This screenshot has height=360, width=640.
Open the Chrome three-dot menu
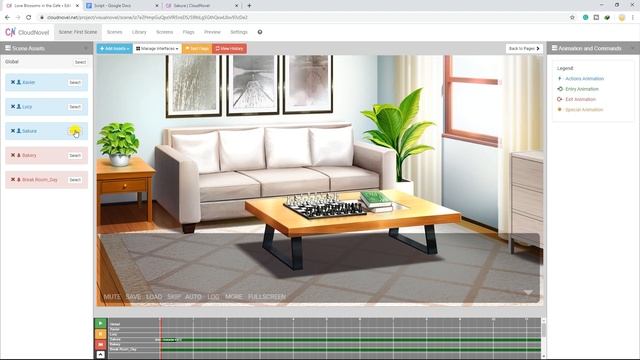(x=633, y=18)
